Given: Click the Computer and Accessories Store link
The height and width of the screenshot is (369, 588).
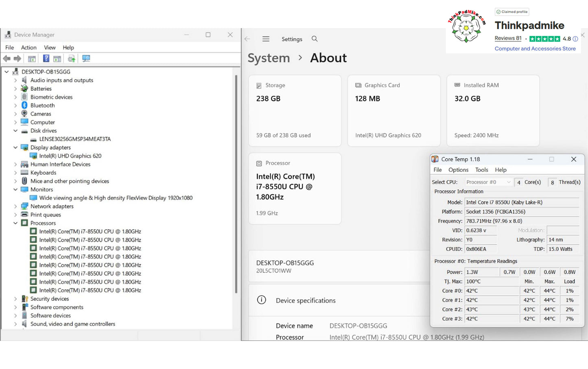Looking at the screenshot, I should click(535, 48).
